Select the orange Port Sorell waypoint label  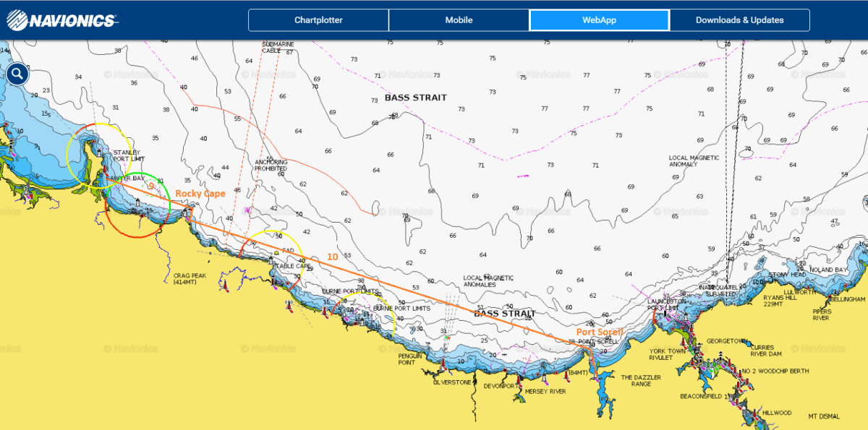pos(600,332)
